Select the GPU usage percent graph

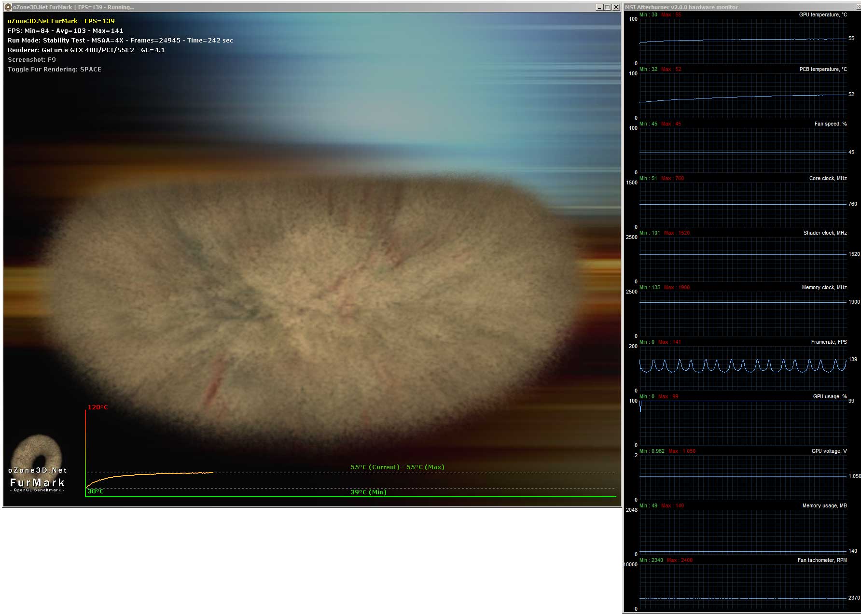(x=743, y=423)
